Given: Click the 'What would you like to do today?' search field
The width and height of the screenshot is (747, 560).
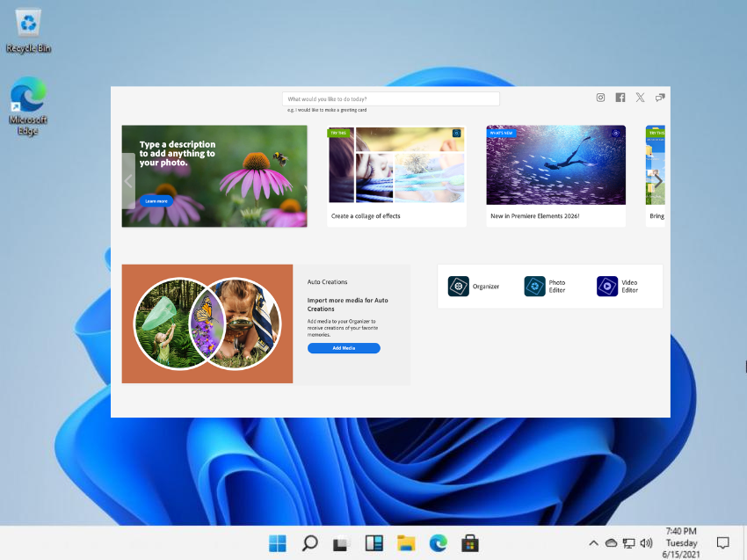Looking at the screenshot, I should click(390, 99).
